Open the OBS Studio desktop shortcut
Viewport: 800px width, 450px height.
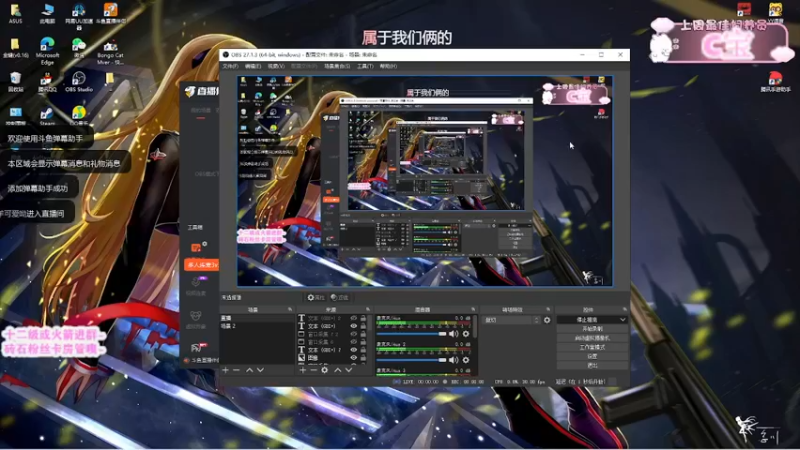79,82
